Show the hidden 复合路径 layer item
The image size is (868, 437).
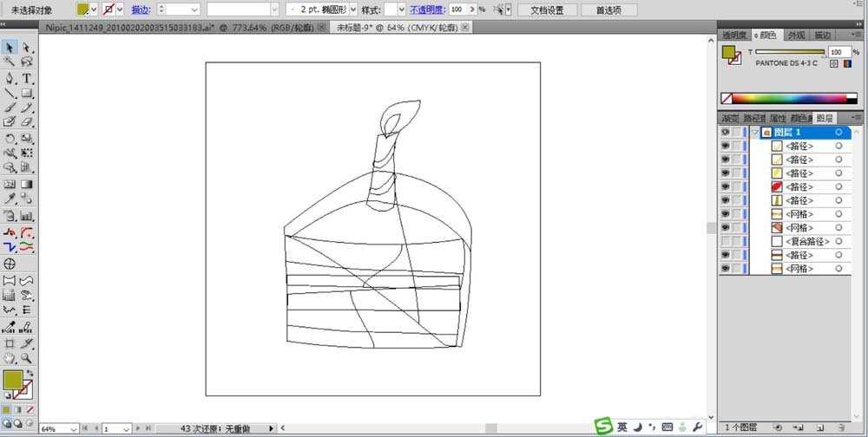[x=726, y=242]
